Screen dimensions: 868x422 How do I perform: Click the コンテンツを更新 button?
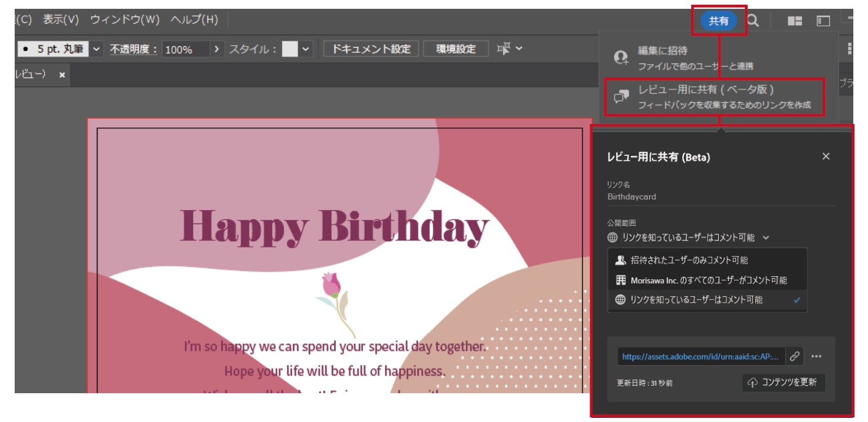point(783,383)
